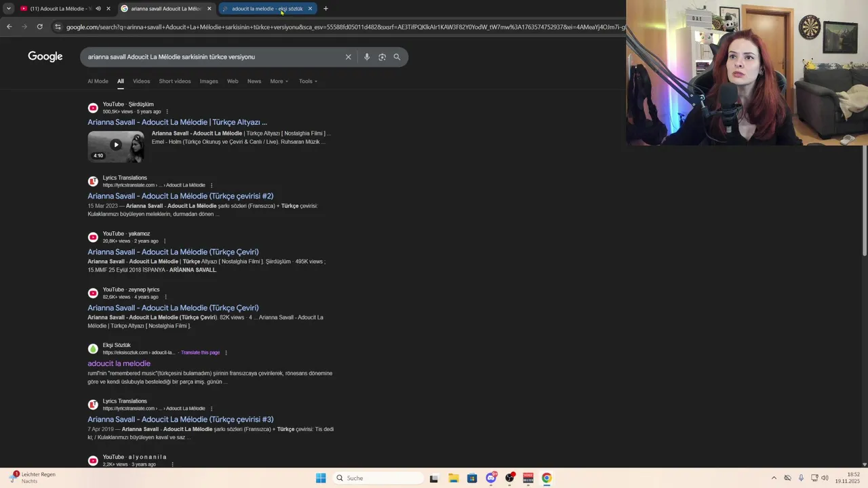Start voice search with microphone icon
Viewport: 868px width, 488px height.
click(x=367, y=57)
